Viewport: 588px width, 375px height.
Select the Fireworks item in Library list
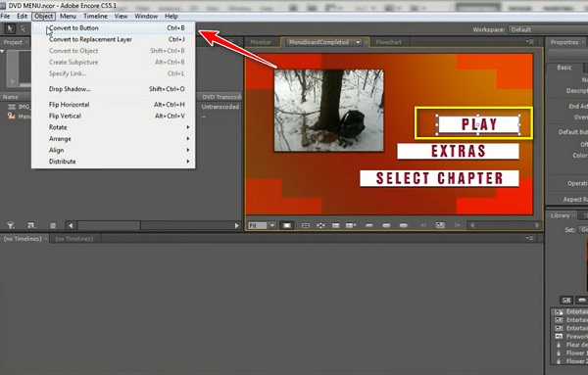(x=571, y=337)
